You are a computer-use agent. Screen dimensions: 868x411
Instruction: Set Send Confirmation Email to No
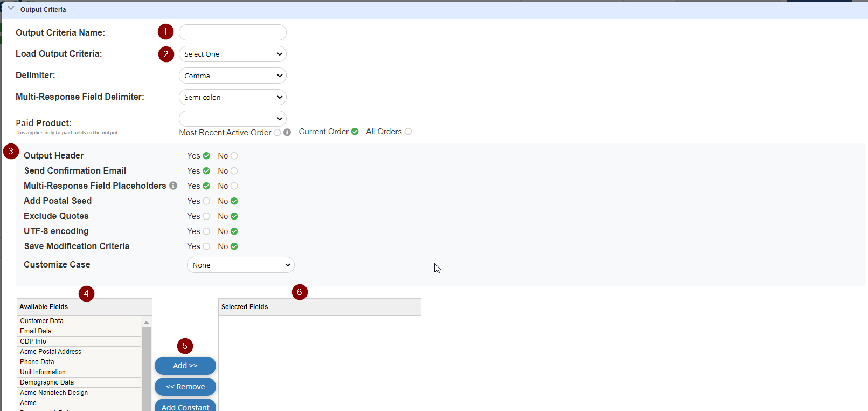pos(234,171)
